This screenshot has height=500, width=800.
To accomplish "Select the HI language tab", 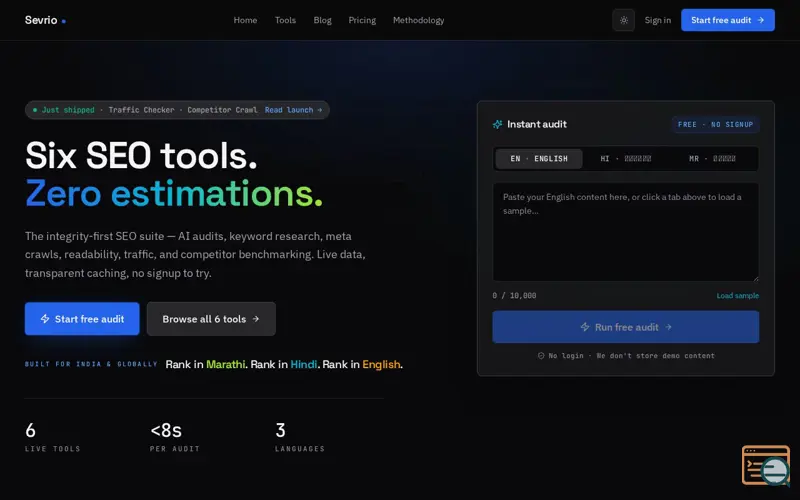I will pos(626,159).
